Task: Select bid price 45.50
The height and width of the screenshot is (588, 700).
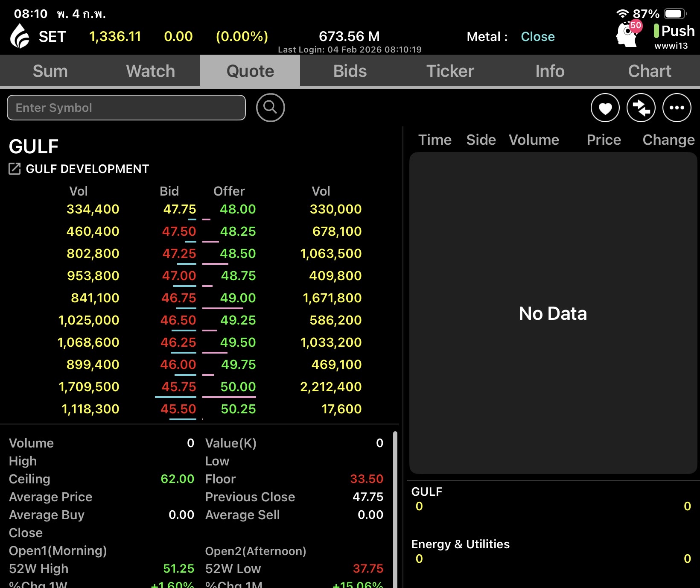Action: coord(178,409)
